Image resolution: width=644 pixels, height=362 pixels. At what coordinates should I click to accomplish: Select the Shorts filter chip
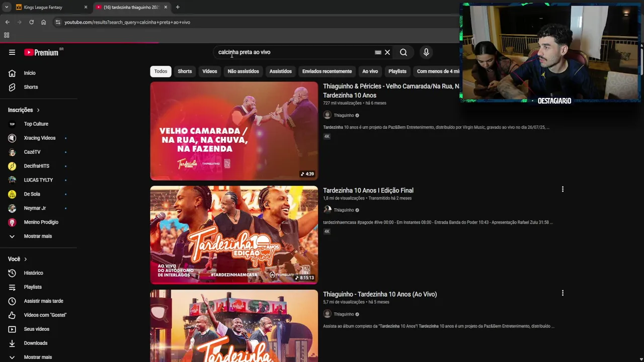[185, 71]
